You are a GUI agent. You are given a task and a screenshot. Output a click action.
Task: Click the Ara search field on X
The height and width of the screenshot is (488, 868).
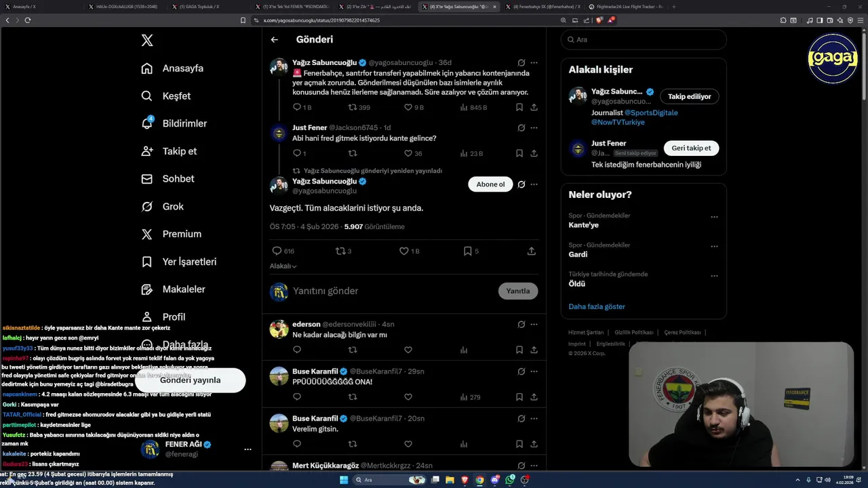[644, 40]
